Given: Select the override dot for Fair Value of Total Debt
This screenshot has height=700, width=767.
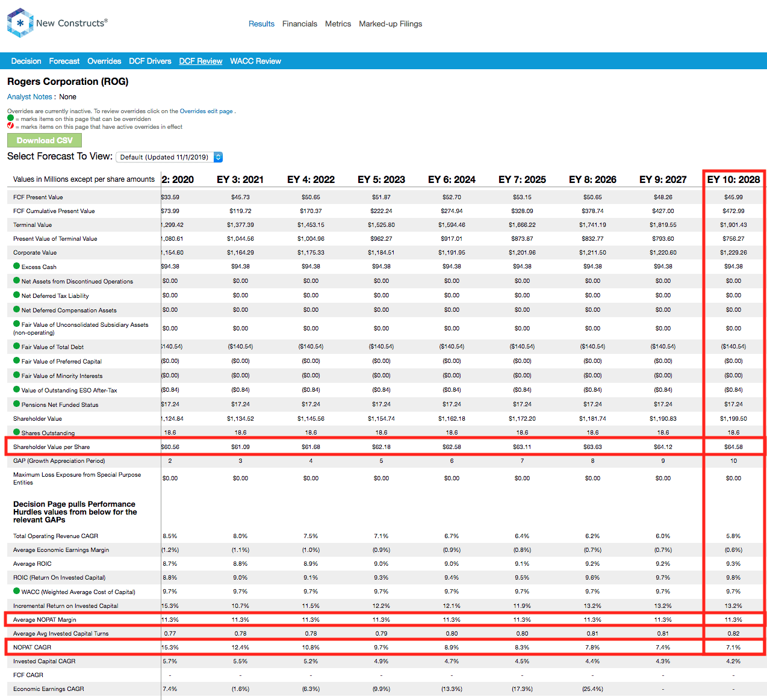Looking at the screenshot, I should pos(17,346).
